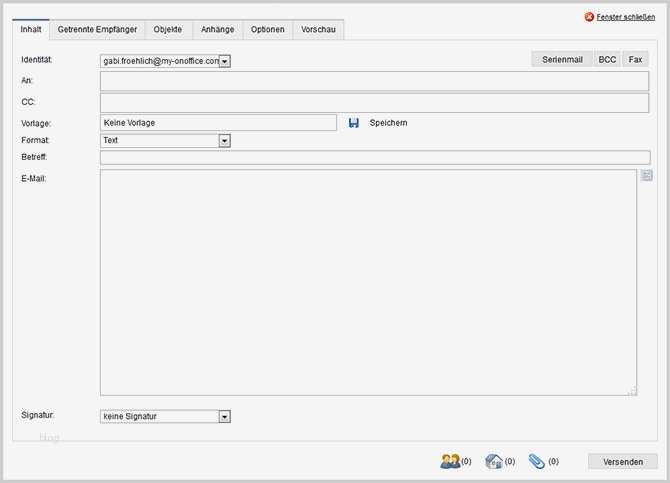Open the paperclip attachments icon
Viewport: 670px width, 483px height.
pyautogui.click(x=537, y=461)
